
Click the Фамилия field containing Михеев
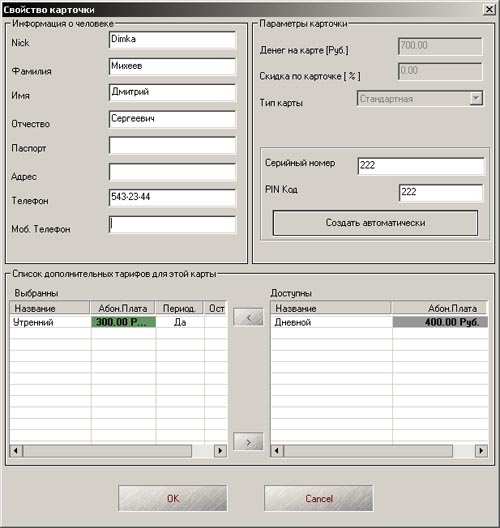coord(172,67)
